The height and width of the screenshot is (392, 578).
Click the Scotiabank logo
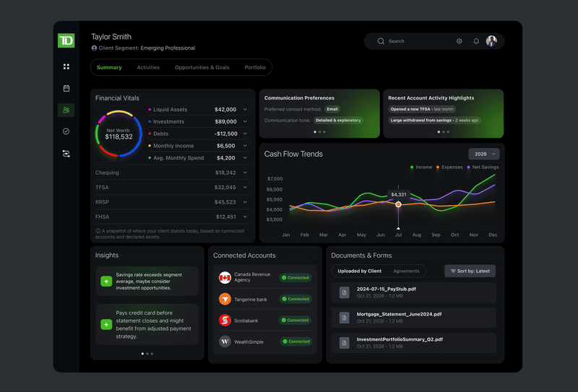(225, 320)
